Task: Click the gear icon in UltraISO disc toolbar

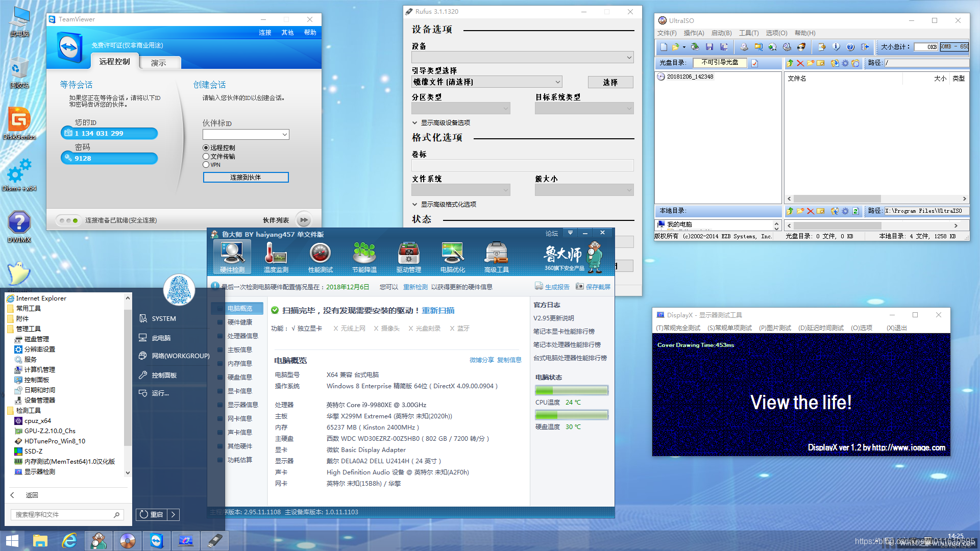Action: tap(845, 63)
